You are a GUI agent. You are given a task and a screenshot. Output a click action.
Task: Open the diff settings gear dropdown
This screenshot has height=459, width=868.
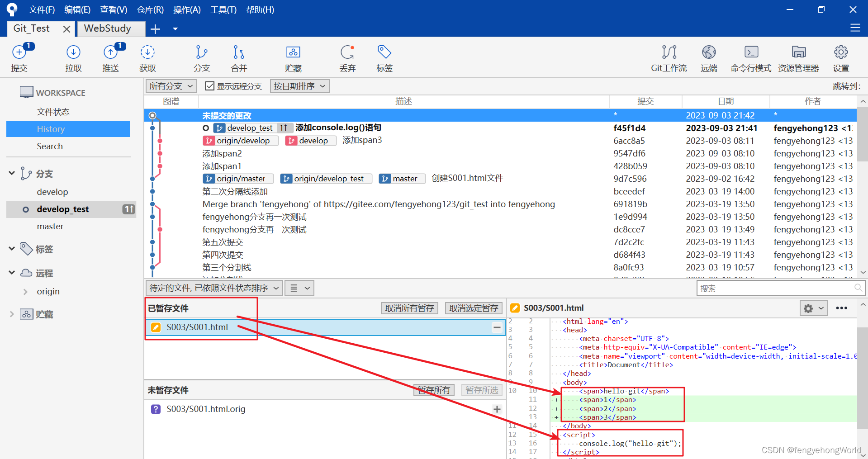click(x=814, y=308)
